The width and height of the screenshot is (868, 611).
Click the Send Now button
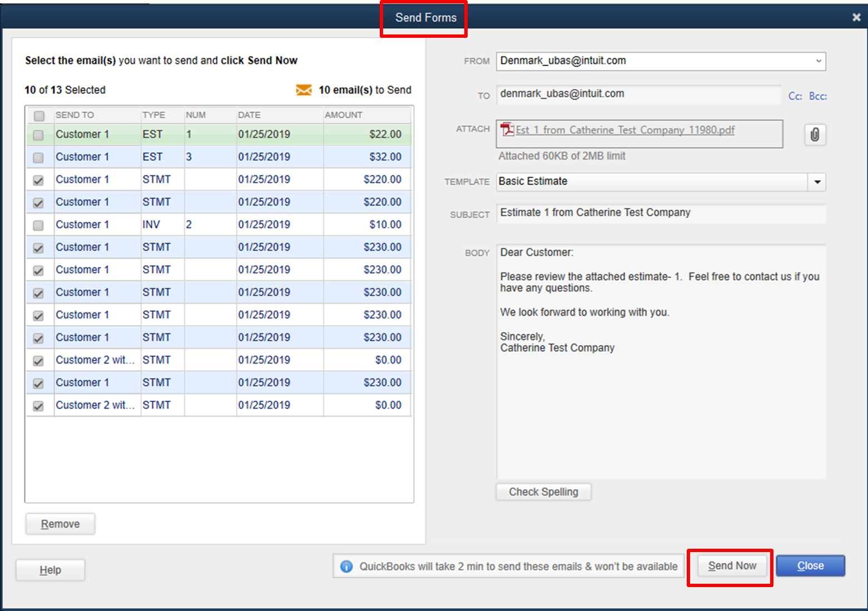731,565
